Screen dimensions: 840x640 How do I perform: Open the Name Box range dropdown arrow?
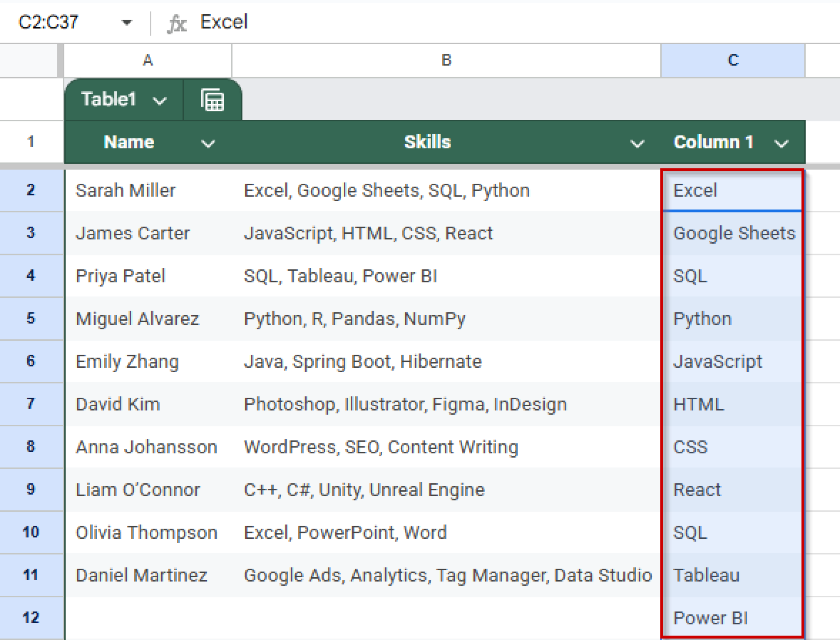(x=127, y=23)
